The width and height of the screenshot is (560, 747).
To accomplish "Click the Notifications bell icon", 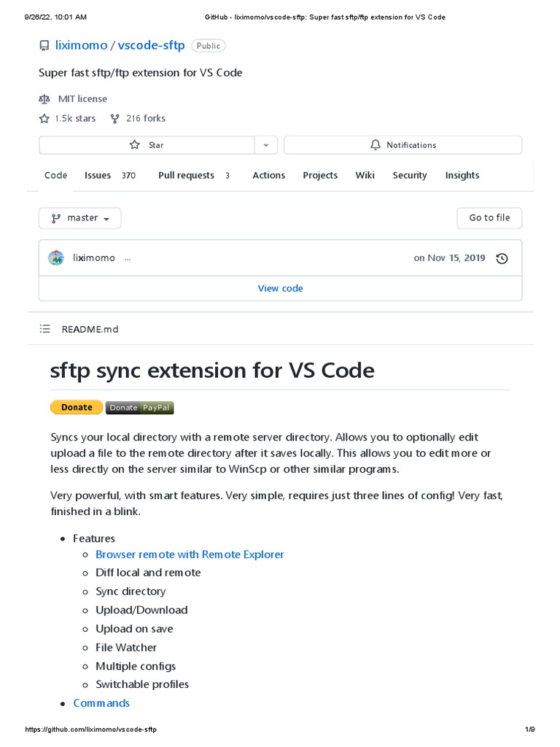I will point(376,145).
